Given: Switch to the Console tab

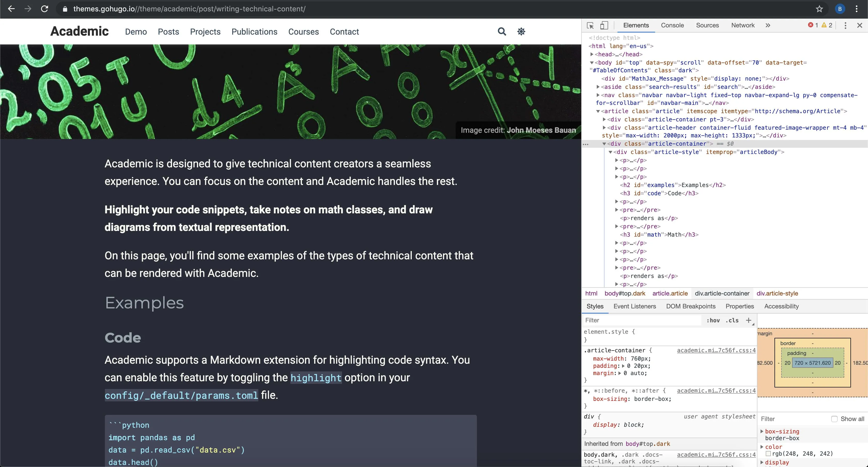Looking at the screenshot, I should 672,25.
